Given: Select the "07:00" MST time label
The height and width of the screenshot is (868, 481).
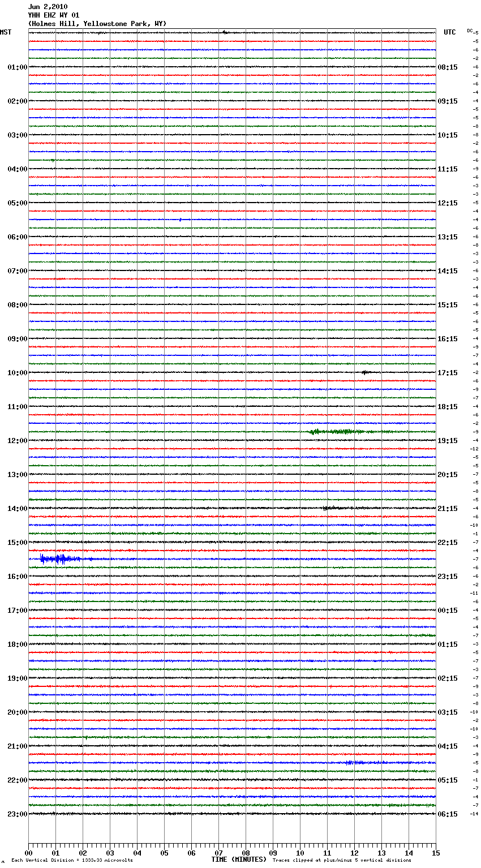Looking at the screenshot, I should pos(18,271).
